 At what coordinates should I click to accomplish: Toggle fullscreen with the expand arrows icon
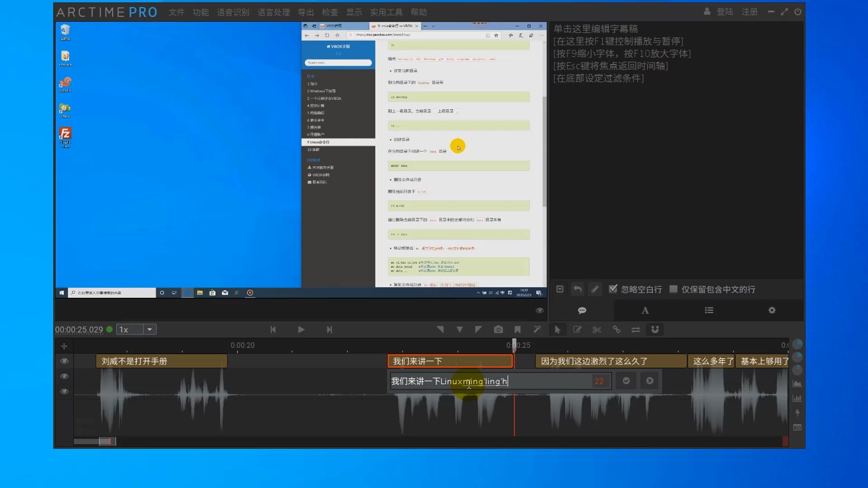[x=784, y=12]
